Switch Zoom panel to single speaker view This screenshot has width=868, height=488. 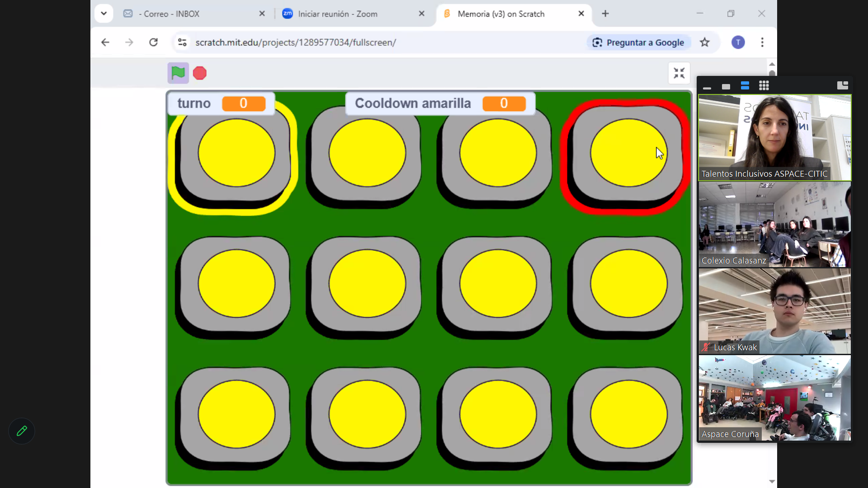pos(726,86)
